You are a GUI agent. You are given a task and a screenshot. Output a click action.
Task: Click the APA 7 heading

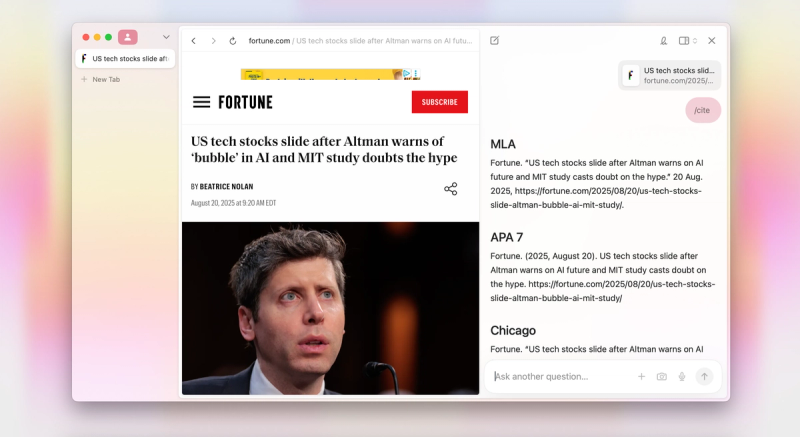pos(507,237)
